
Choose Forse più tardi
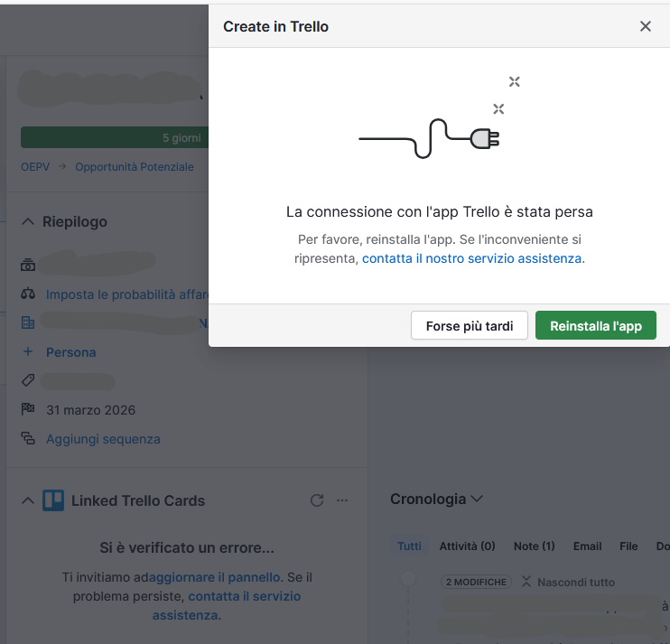tap(470, 325)
